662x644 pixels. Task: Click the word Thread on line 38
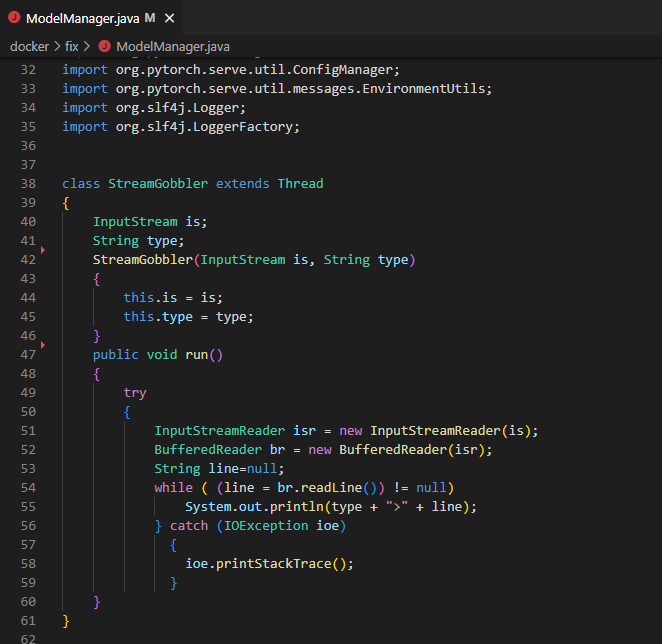tap(300, 184)
